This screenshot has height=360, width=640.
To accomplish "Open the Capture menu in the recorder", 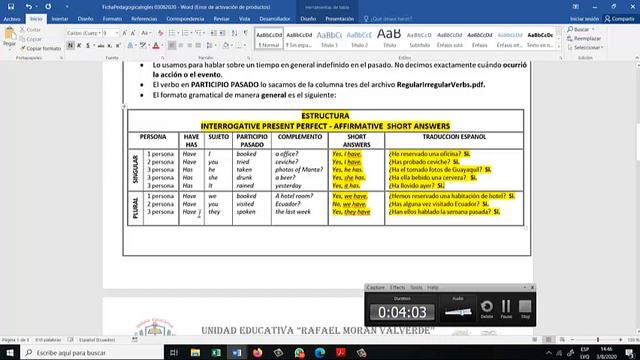I will (x=376, y=287).
